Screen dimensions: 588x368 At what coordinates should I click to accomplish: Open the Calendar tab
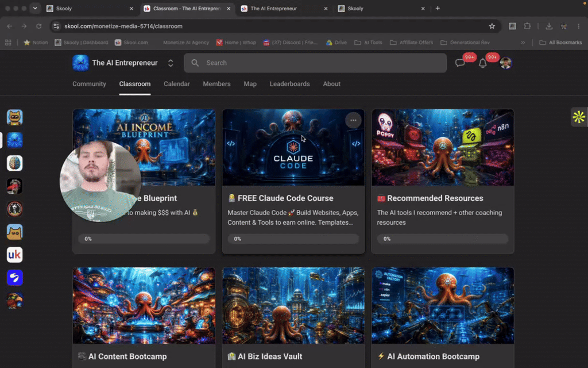tap(177, 84)
